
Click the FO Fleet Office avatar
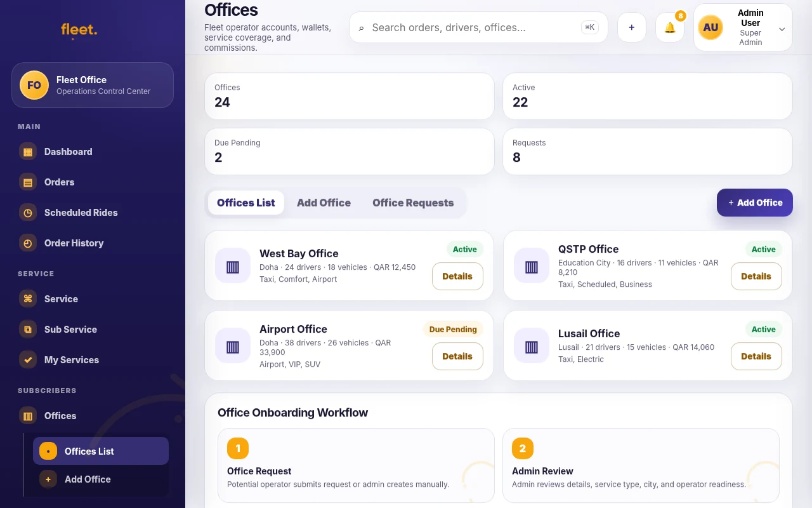pos(34,85)
